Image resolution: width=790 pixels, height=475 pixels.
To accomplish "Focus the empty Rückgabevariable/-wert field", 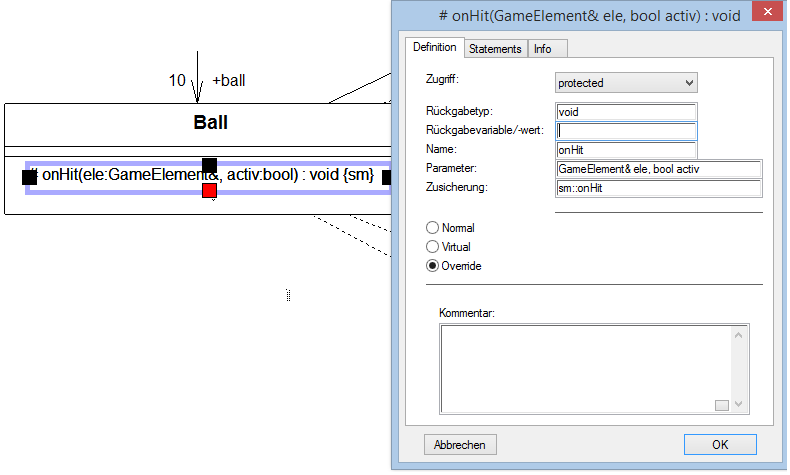I will [625, 130].
